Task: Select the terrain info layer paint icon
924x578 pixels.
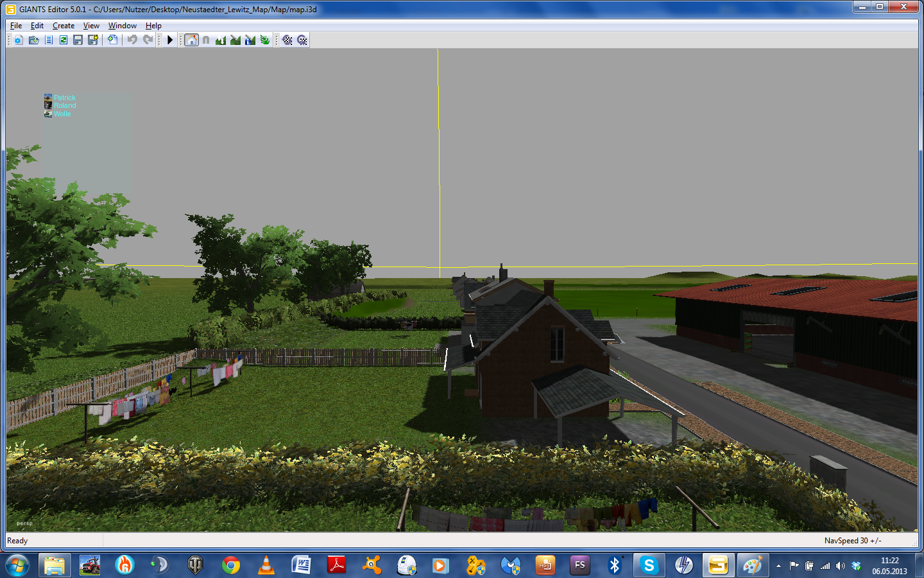Action: (x=250, y=40)
